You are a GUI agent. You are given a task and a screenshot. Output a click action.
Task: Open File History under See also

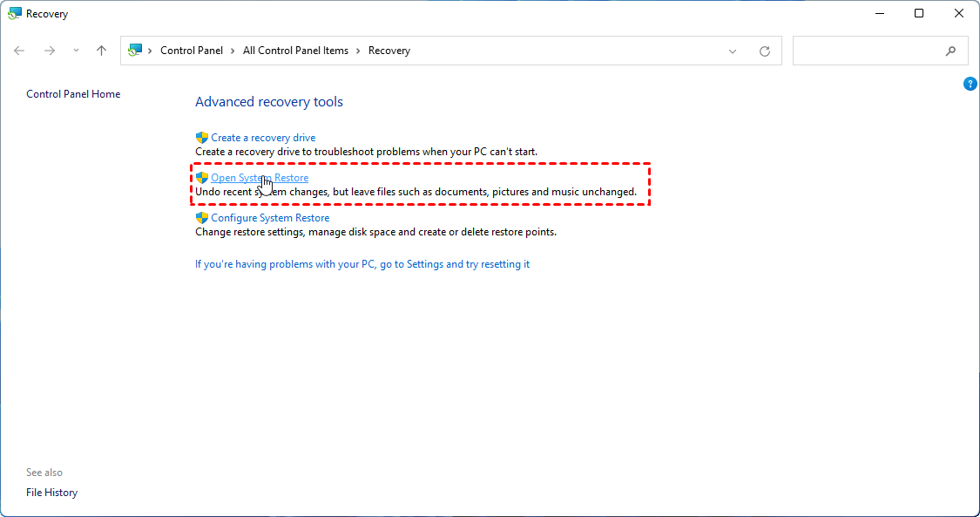(51, 493)
